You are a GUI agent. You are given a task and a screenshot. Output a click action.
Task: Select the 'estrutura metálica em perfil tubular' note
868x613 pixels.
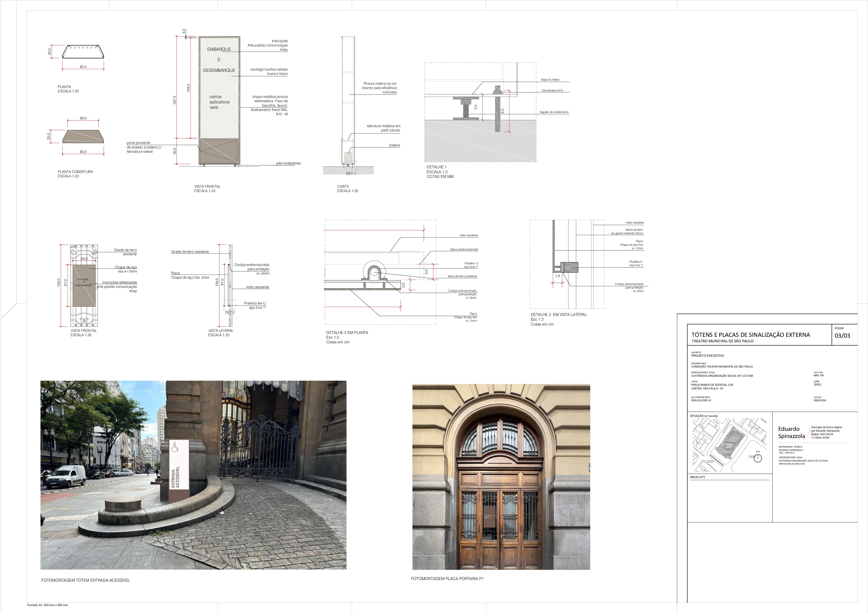(x=383, y=128)
